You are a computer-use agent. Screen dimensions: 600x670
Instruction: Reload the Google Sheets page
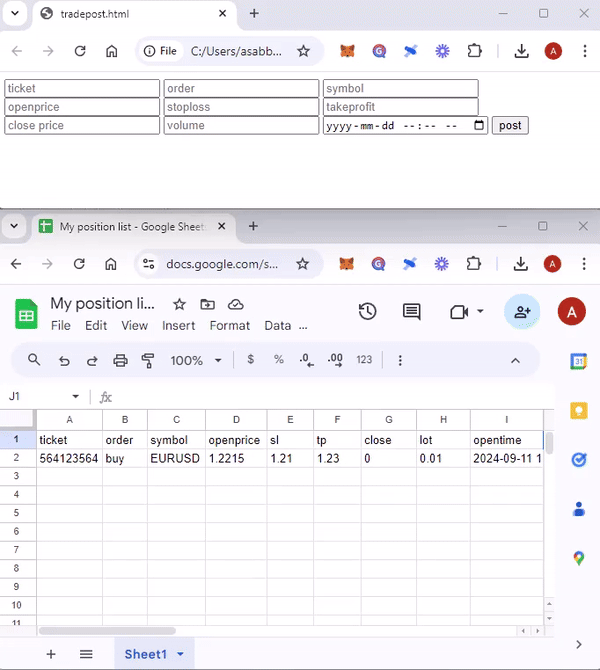tap(79, 264)
